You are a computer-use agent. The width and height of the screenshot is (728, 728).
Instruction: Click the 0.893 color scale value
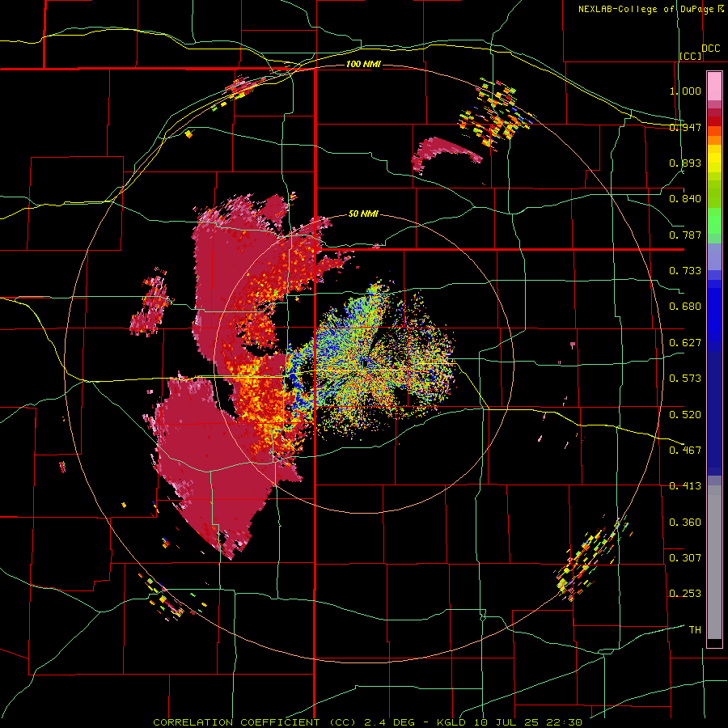(x=685, y=163)
